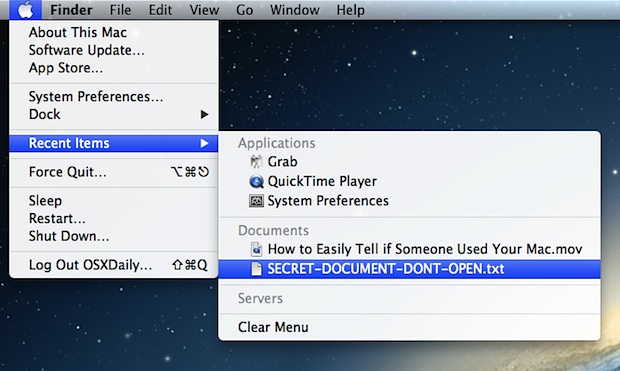Click Clear Menu in Recent Items
Screen dimensions: 620x371
pos(409,327)
